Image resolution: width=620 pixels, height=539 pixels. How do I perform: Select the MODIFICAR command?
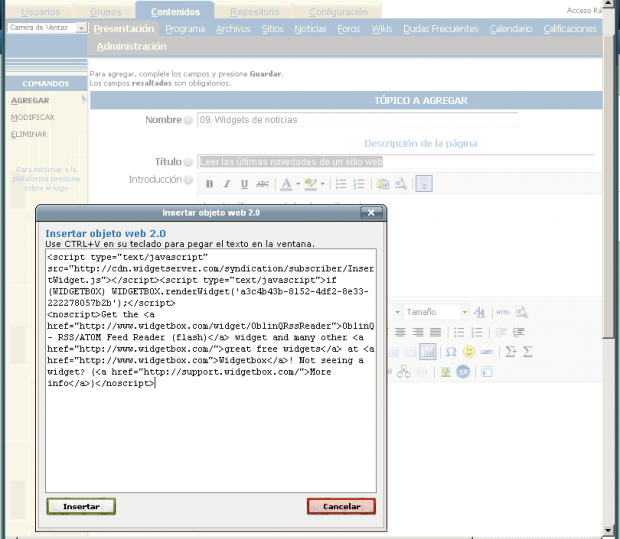33,117
